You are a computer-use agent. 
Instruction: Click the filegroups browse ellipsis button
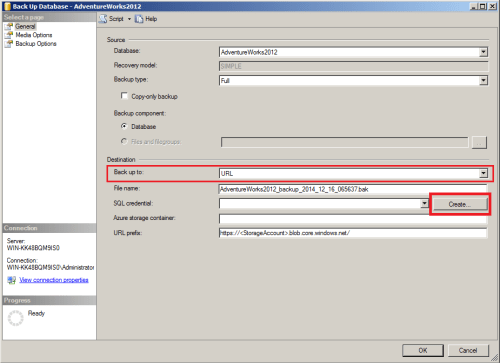click(x=479, y=143)
